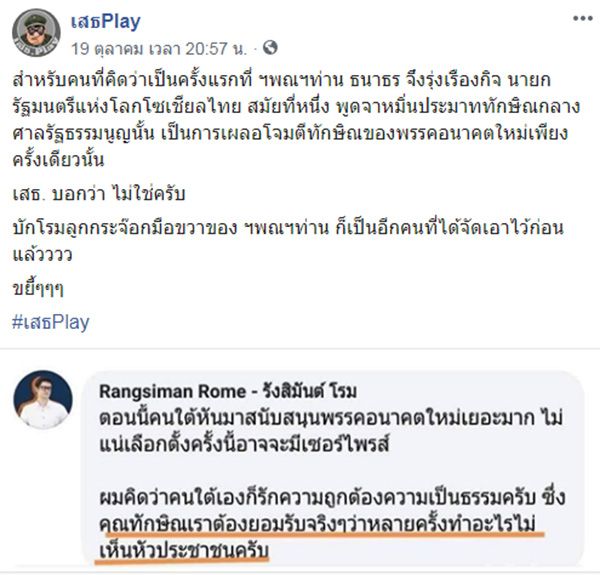Click the word แล้วววว in the post

(x=42, y=255)
